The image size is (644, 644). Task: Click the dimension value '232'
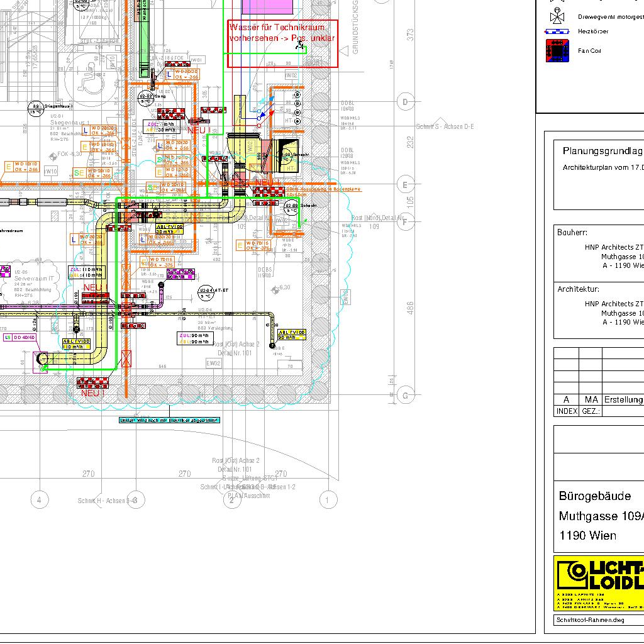410,143
